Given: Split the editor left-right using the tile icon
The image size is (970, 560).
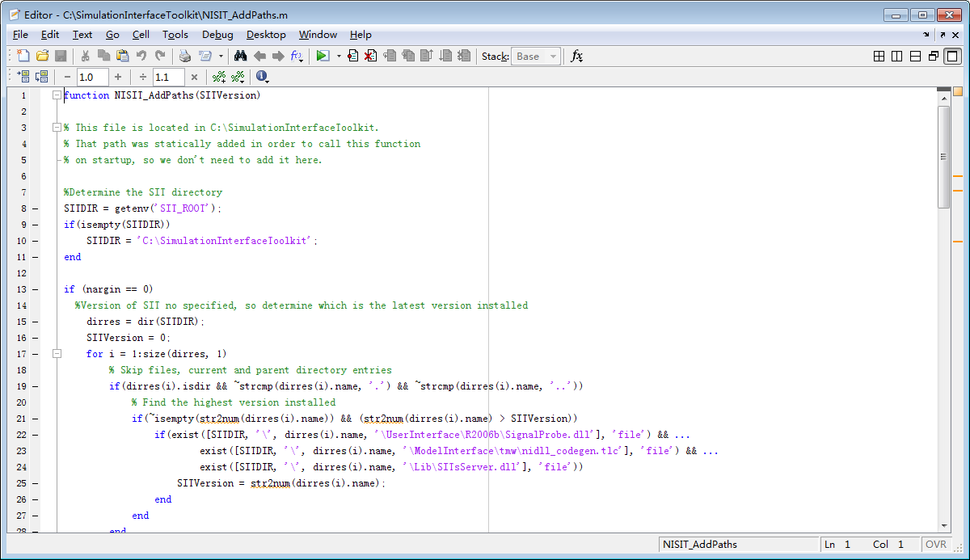Looking at the screenshot, I should pos(896,57).
